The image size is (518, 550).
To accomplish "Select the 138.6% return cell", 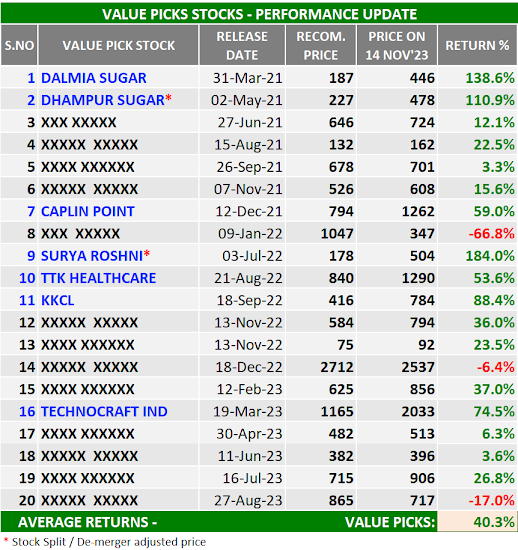I will coord(477,78).
